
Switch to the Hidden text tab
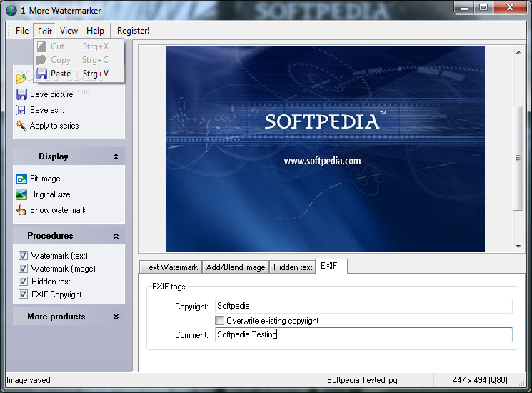[x=293, y=267]
